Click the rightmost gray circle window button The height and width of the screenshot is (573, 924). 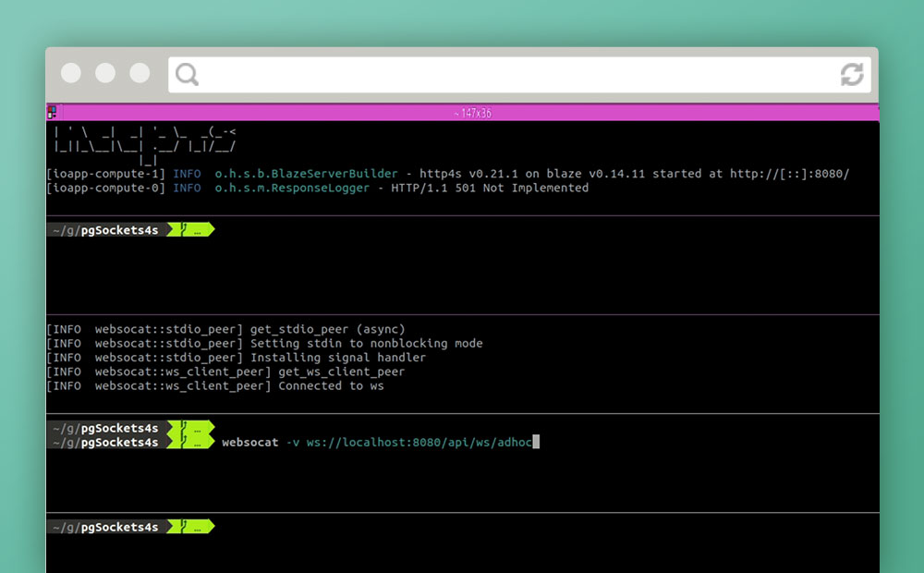[140, 73]
